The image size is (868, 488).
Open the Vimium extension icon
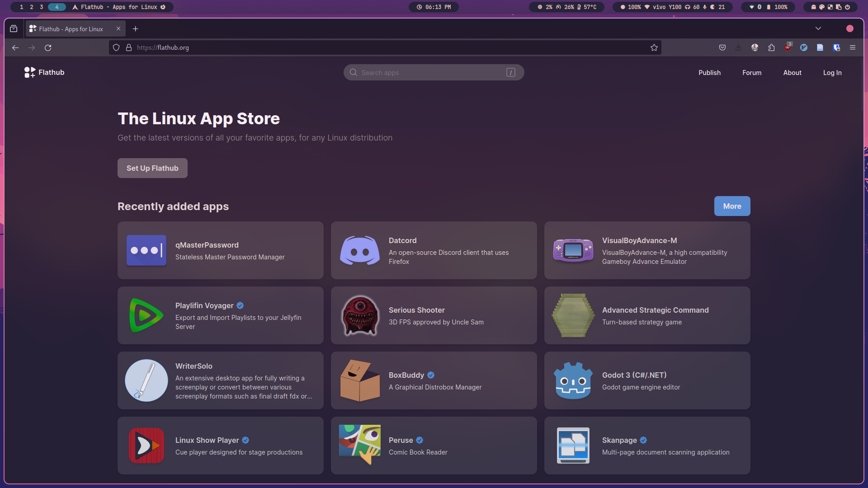pos(804,47)
